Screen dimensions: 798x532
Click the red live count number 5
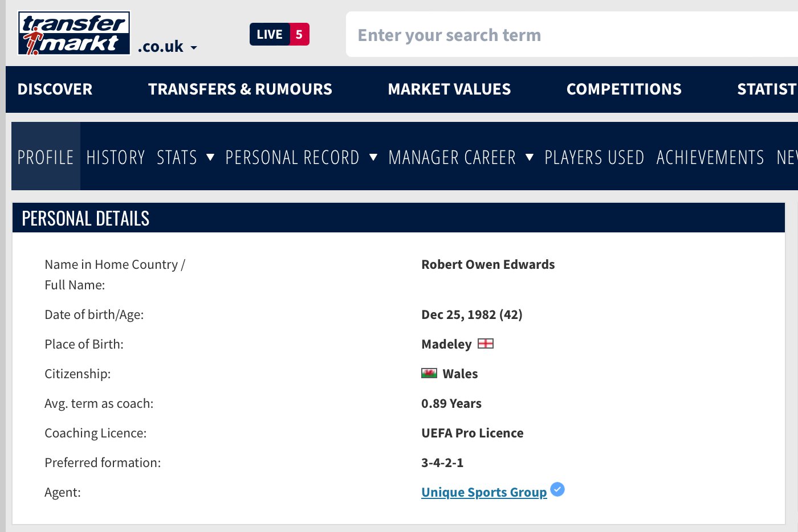click(x=299, y=34)
